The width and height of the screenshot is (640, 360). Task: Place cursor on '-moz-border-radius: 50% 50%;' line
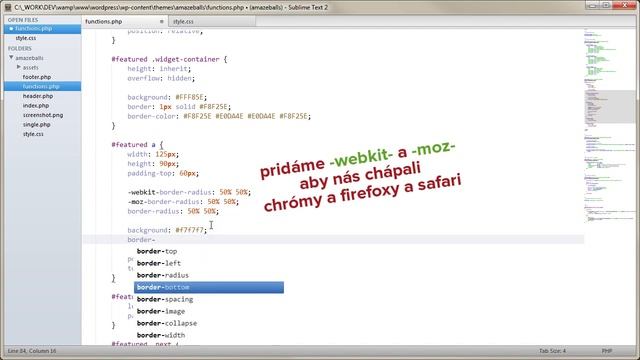(x=183, y=202)
